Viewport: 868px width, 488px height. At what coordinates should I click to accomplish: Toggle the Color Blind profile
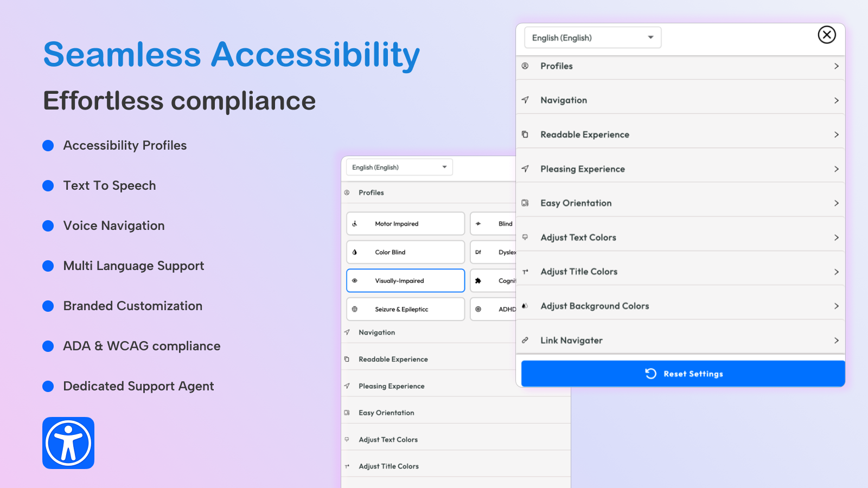click(x=405, y=252)
